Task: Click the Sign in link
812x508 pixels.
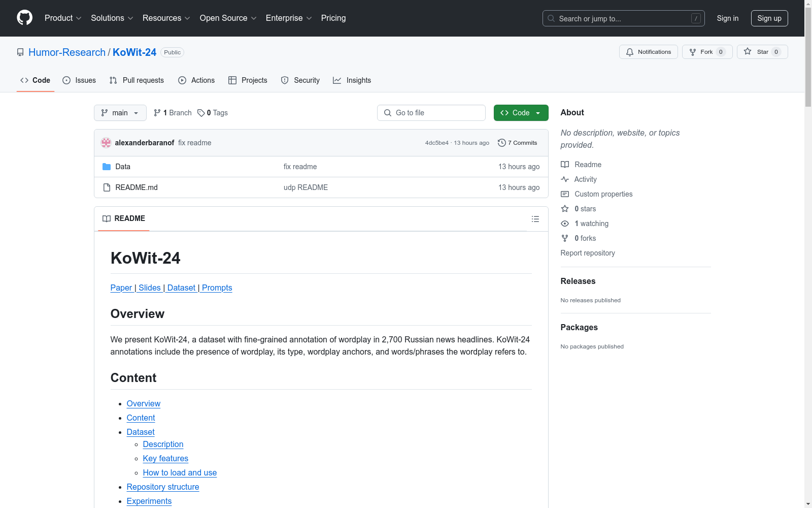Action: click(x=728, y=18)
